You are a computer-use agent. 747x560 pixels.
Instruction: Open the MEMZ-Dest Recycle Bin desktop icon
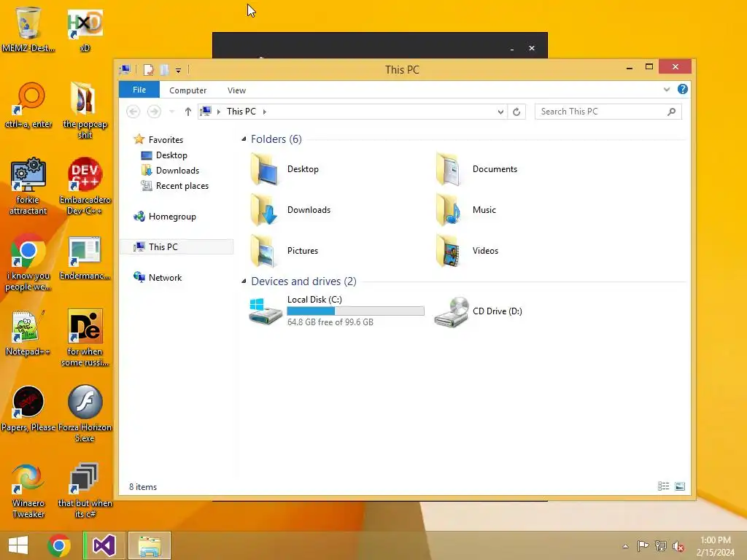click(28, 29)
